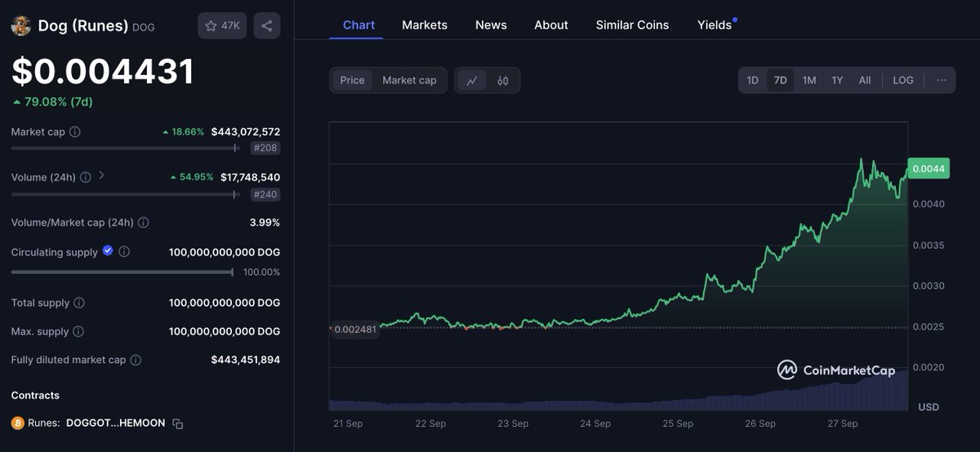Open the chart more options menu
Image resolution: width=980 pixels, height=452 pixels.
coord(942,80)
